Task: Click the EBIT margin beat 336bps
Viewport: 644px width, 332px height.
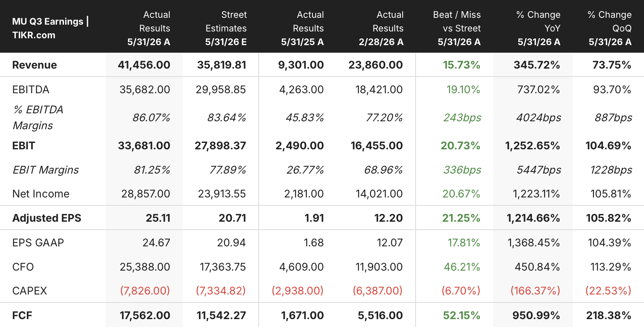Action: click(x=462, y=170)
